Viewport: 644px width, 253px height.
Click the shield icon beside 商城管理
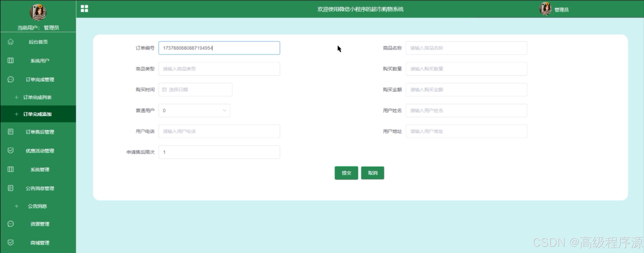pyautogui.click(x=10, y=243)
